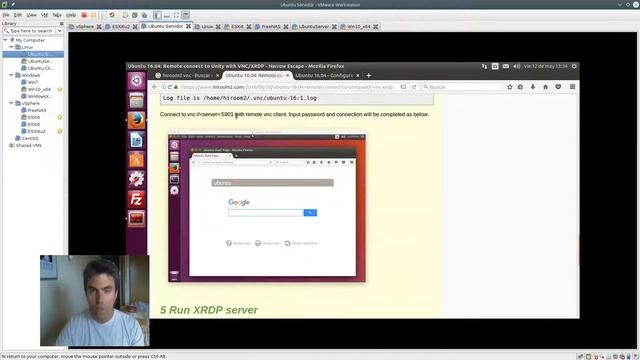Open the Tabs menu
This screenshot has width=640, height=360.
57,15
